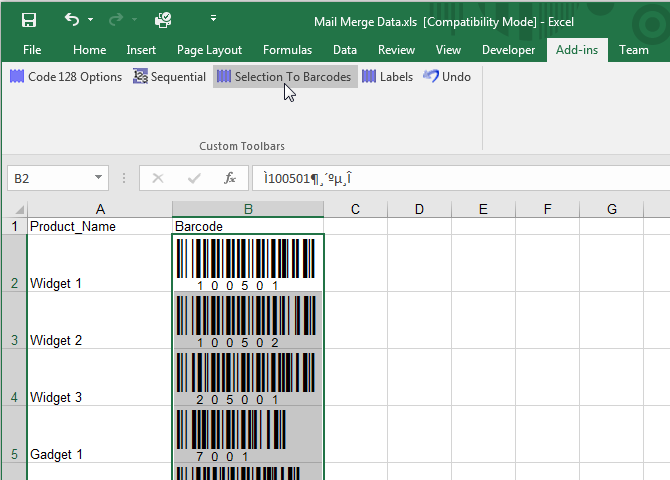Open the Undo history dropdown arrow
670x480 pixels.
91,20
